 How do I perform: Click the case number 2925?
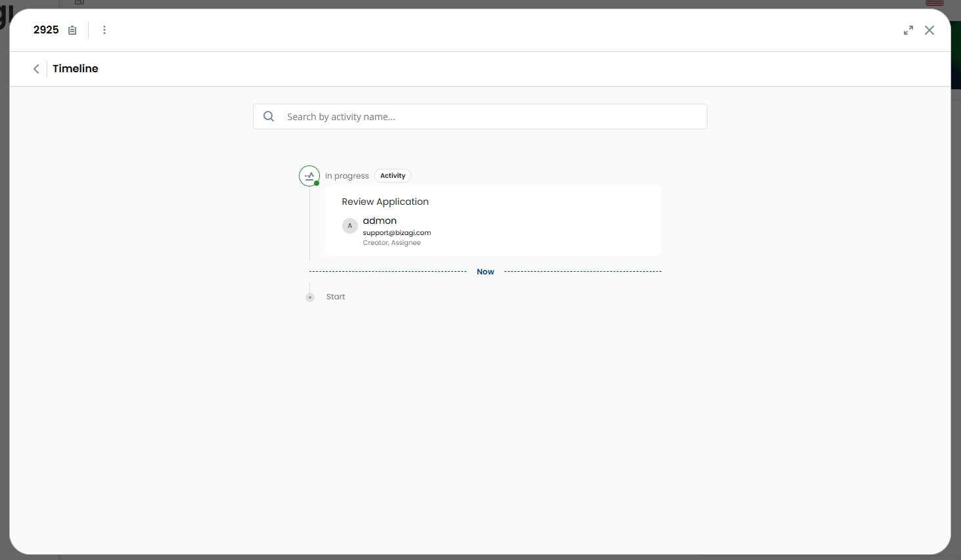[x=46, y=30]
